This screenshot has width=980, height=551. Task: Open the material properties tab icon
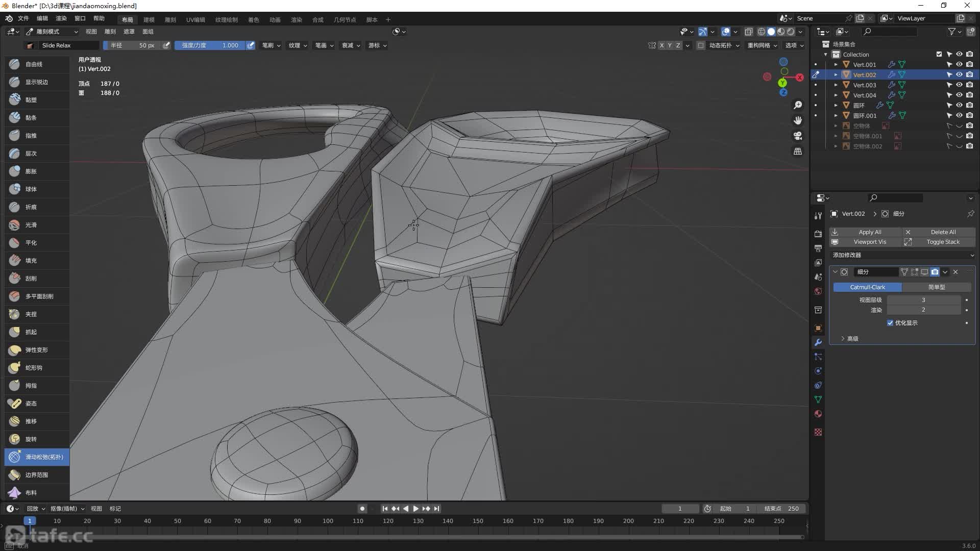pyautogui.click(x=818, y=414)
